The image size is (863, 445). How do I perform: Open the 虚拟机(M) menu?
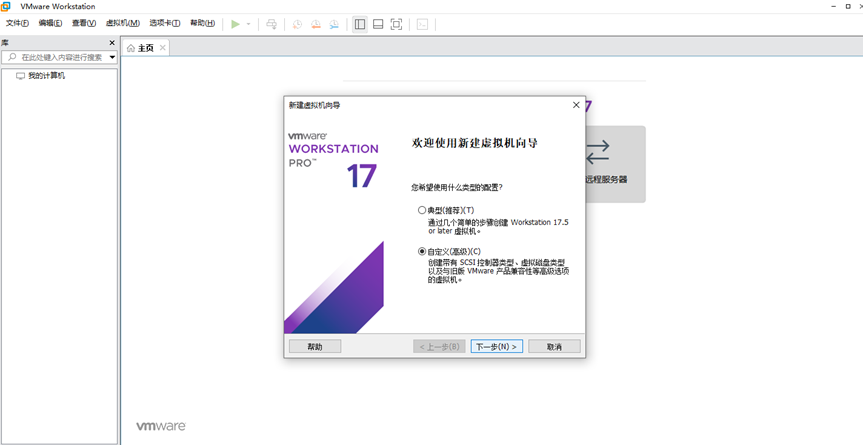123,23
